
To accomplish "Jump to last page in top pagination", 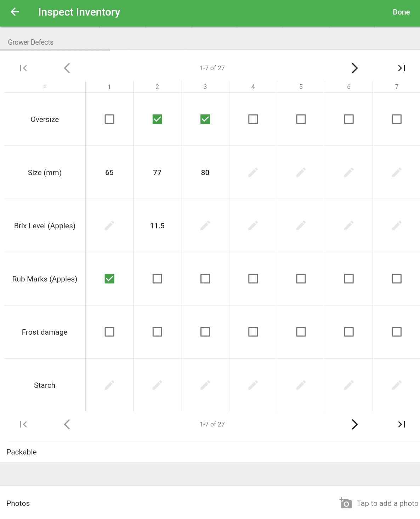I will pos(402,68).
